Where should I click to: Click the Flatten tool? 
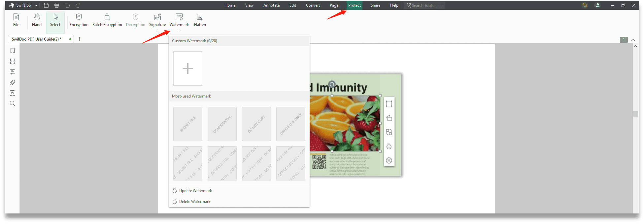(x=200, y=20)
